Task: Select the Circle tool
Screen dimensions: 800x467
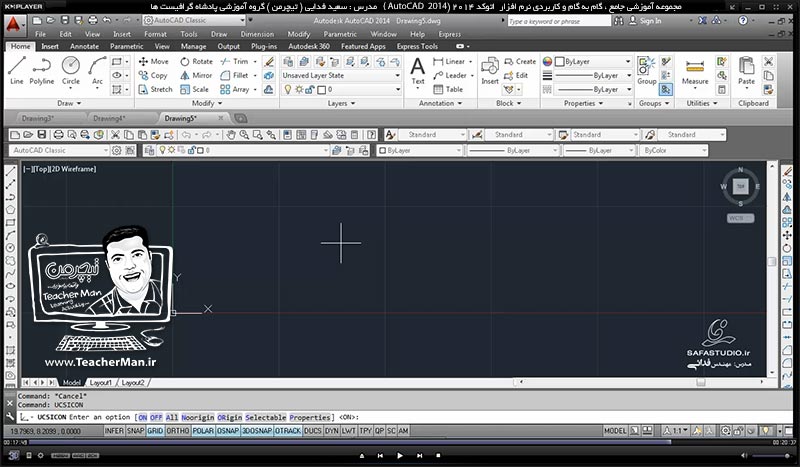Action: [x=70, y=70]
